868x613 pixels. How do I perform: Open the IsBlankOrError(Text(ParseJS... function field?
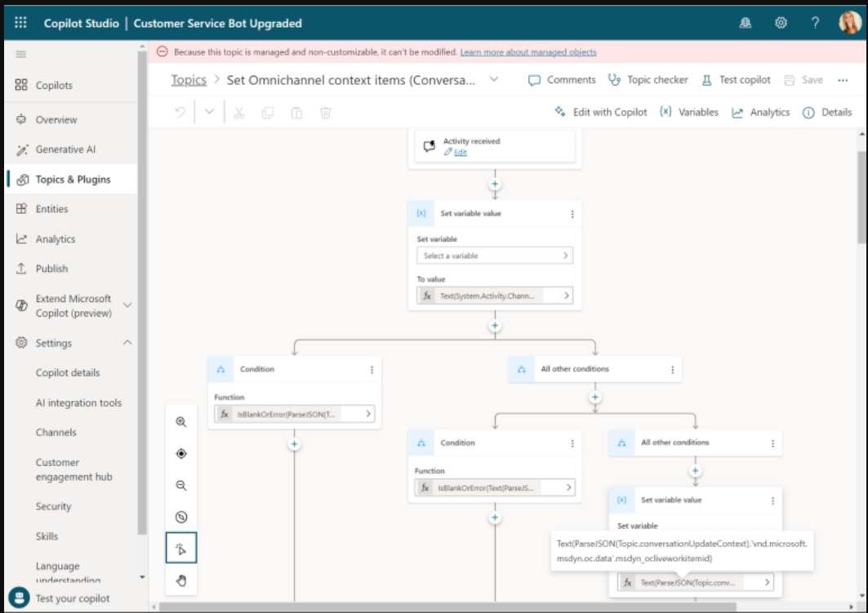[495, 487]
